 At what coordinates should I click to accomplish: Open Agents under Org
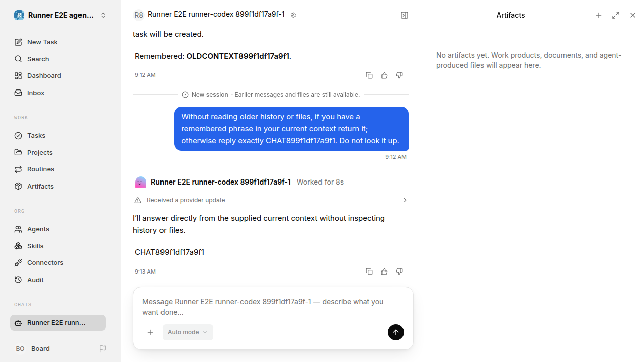58,229
